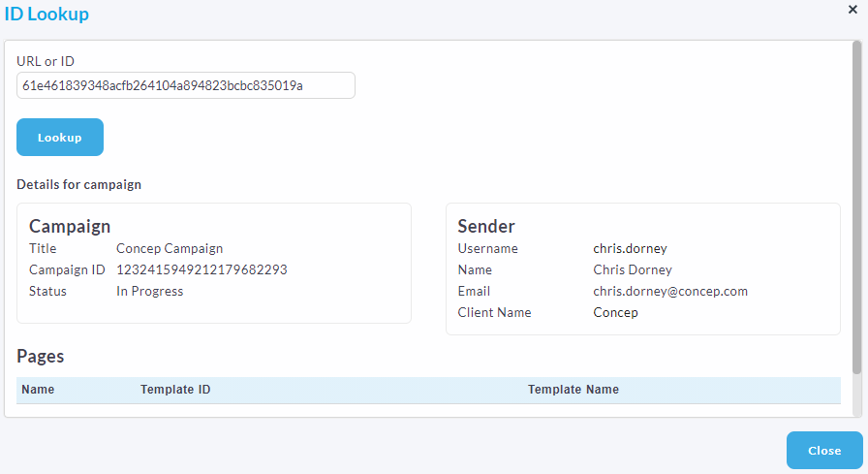Click the Close button

[824, 450]
